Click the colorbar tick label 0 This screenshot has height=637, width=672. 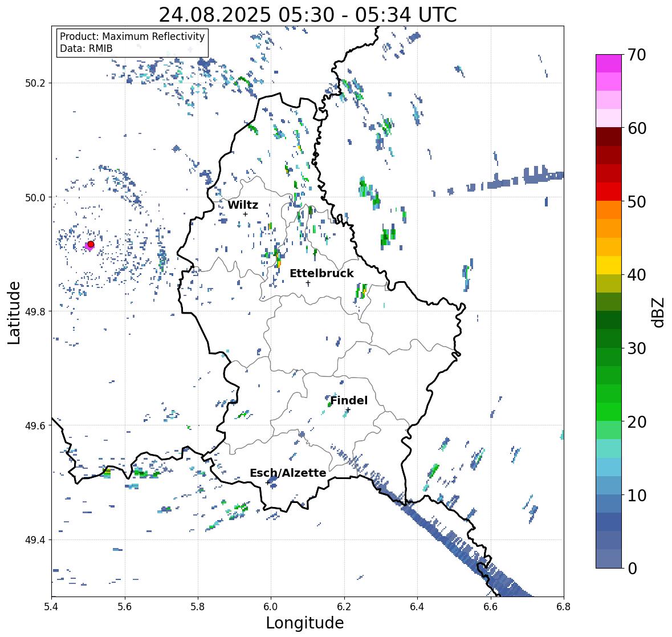pos(632,569)
